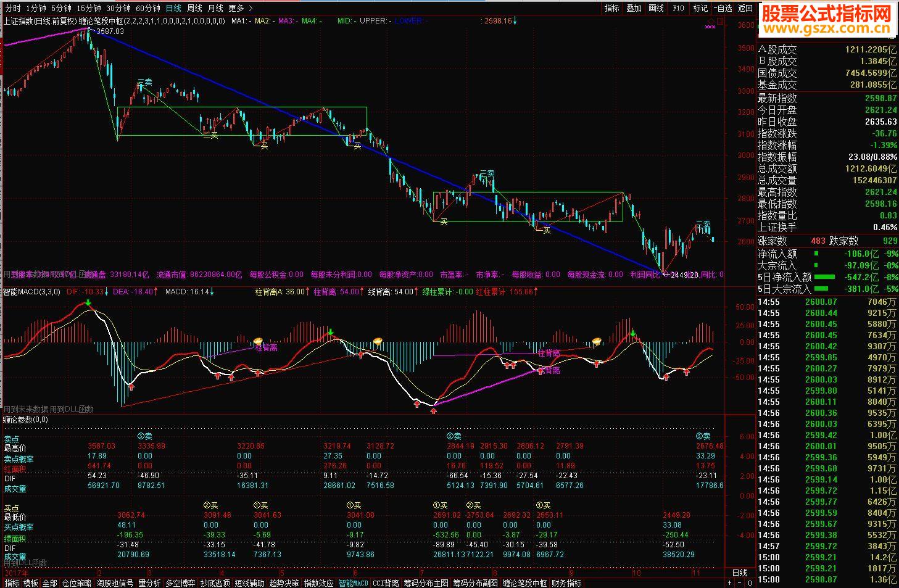The width and height of the screenshot is (899, 588).
Task: Click the 5日大宗流入 row label
Action: (785, 289)
